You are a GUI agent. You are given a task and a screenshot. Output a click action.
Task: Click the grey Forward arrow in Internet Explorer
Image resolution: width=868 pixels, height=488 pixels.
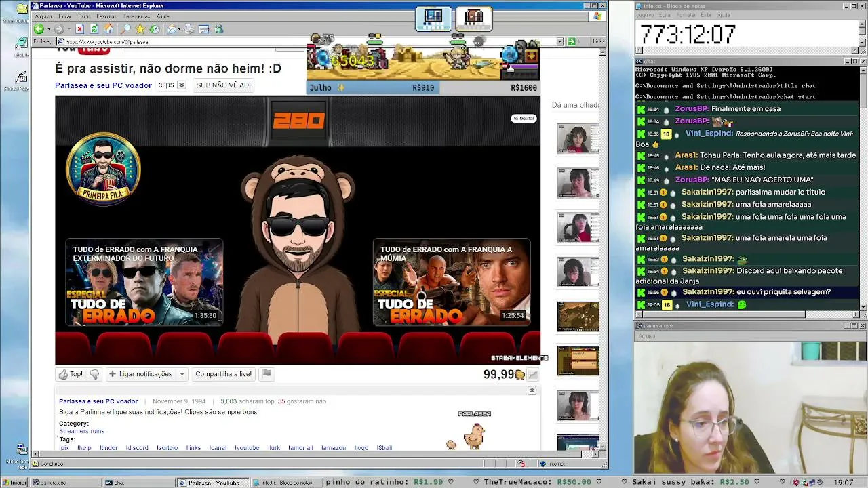[59, 29]
